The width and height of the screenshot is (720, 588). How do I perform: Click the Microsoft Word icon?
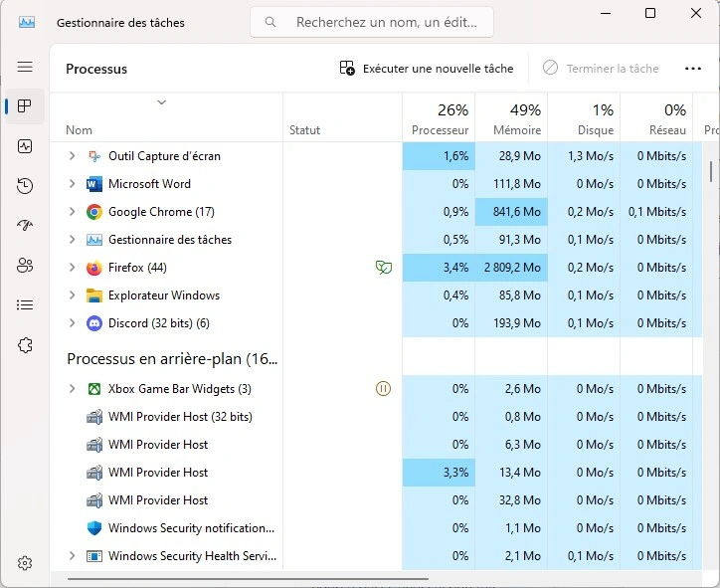94,184
